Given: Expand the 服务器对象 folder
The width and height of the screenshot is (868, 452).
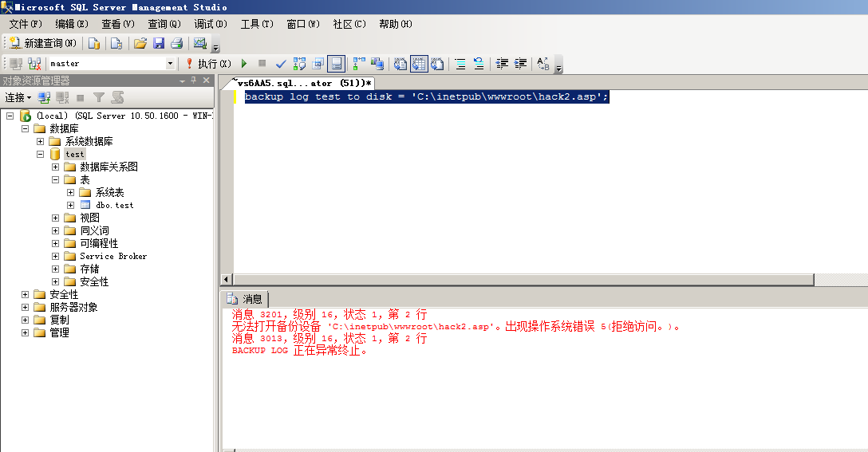Looking at the screenshot, I should point(25,307).
